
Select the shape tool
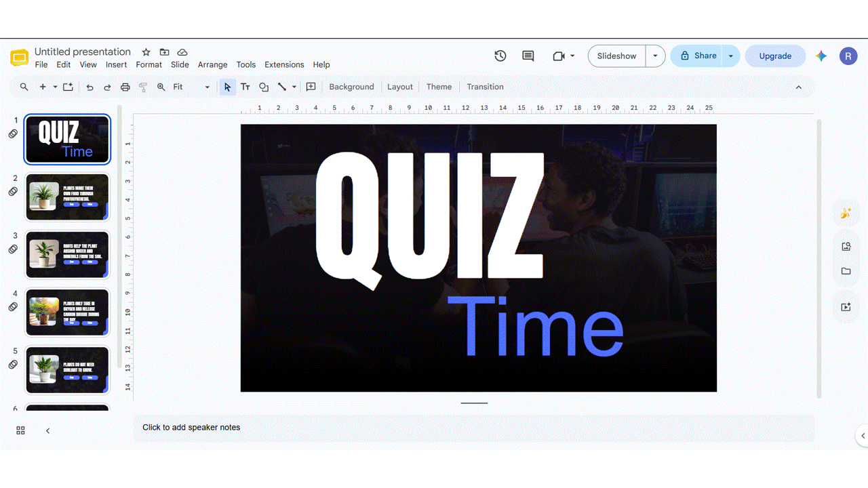click(x=264, y=87)
